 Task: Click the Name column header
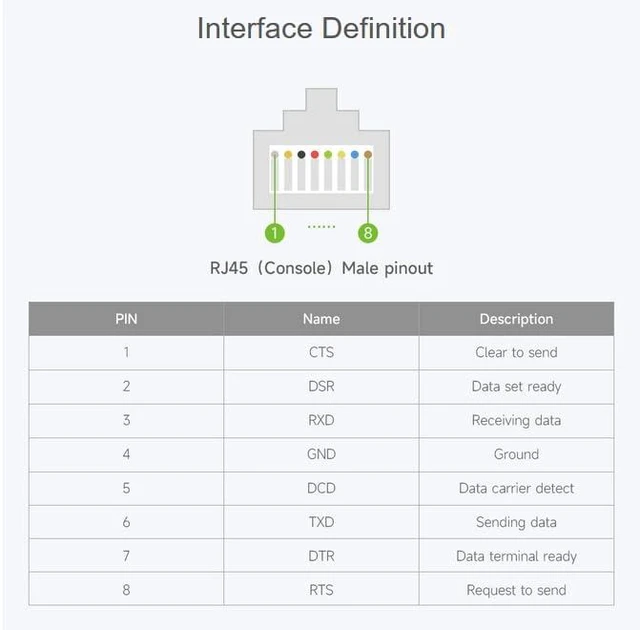click(x=321, y=319)
